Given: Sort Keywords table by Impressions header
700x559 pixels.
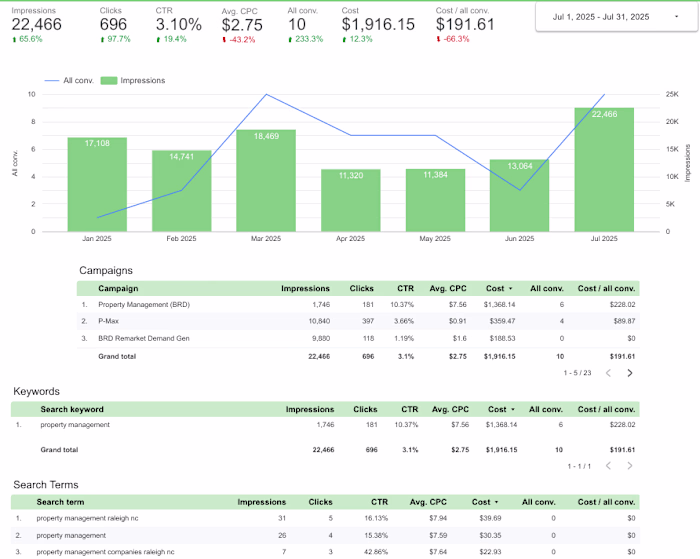Looking at the screenshot, I should click(x=310, y=409).
